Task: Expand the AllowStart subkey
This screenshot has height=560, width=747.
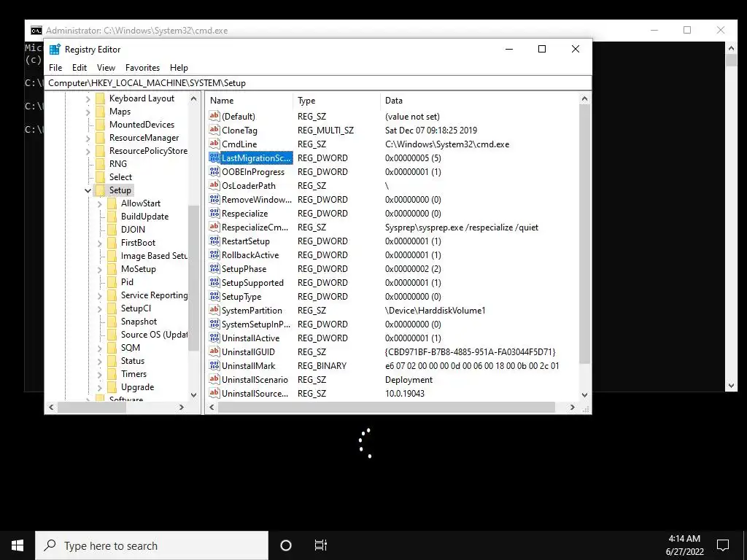Action: pos(99,204)
